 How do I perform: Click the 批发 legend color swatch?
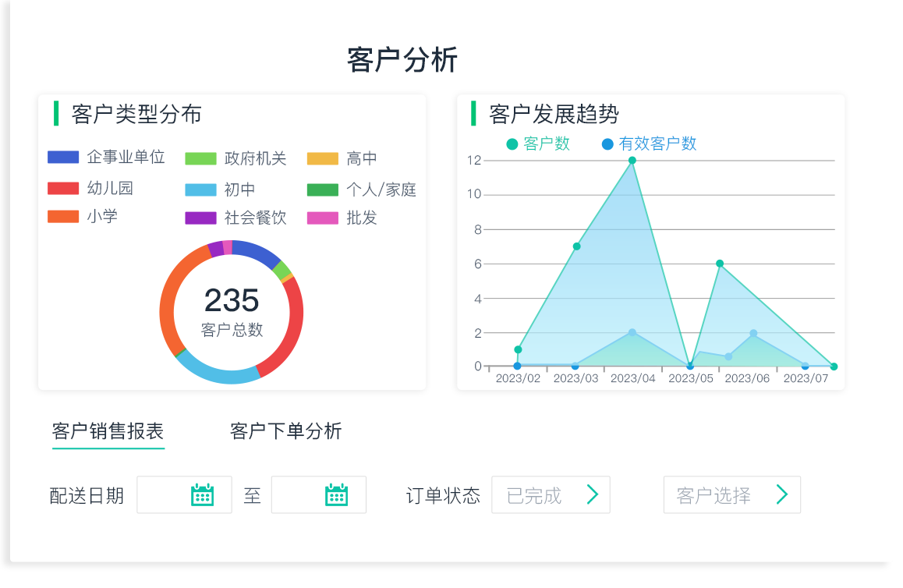coord(322,218)
